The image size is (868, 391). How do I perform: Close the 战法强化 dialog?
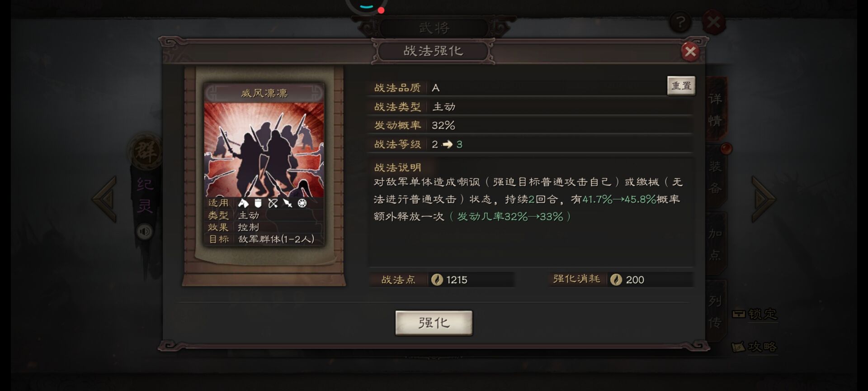690,52
